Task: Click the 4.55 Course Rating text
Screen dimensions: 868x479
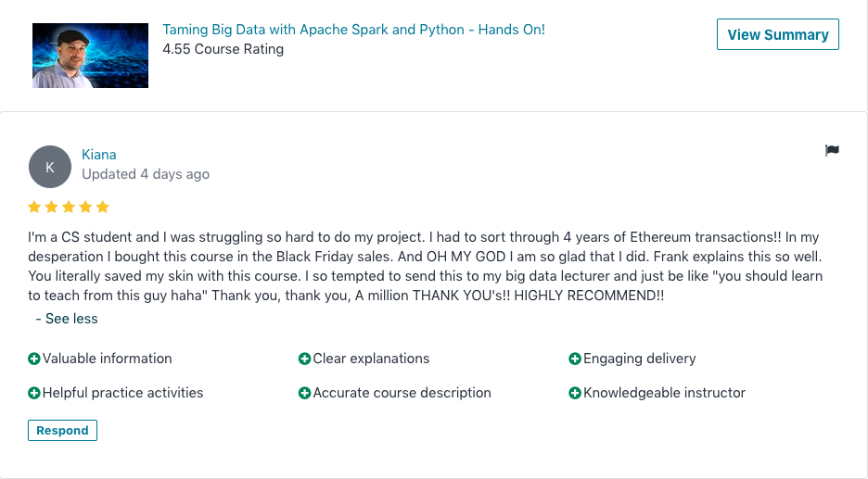Action: tap(223, 49)
